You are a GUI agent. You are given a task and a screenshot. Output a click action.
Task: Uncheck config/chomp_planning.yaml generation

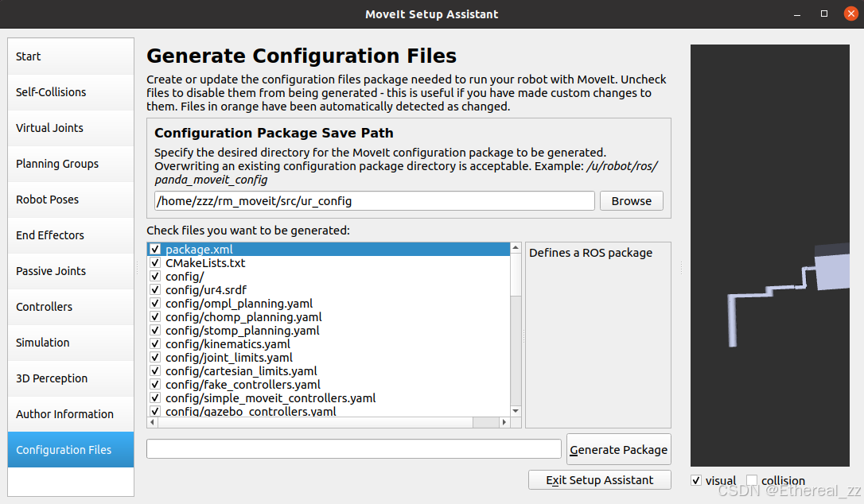click(155, 316)
